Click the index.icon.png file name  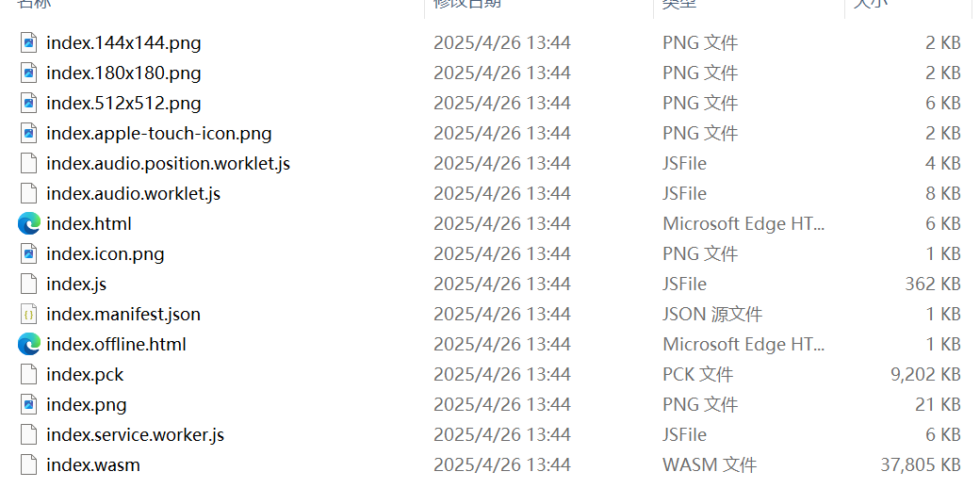click(105, 253)
